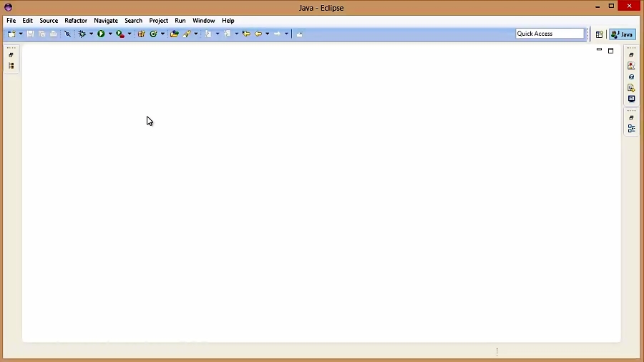Expand the Debug configurations dropdown arrow
The image size is (644, 362).
coord(91,34)
